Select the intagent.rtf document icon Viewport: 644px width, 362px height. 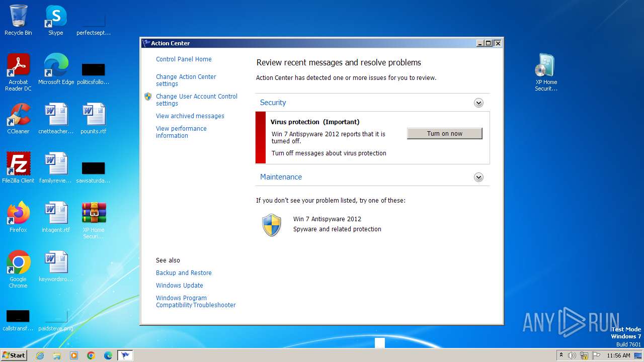point(56,217)
